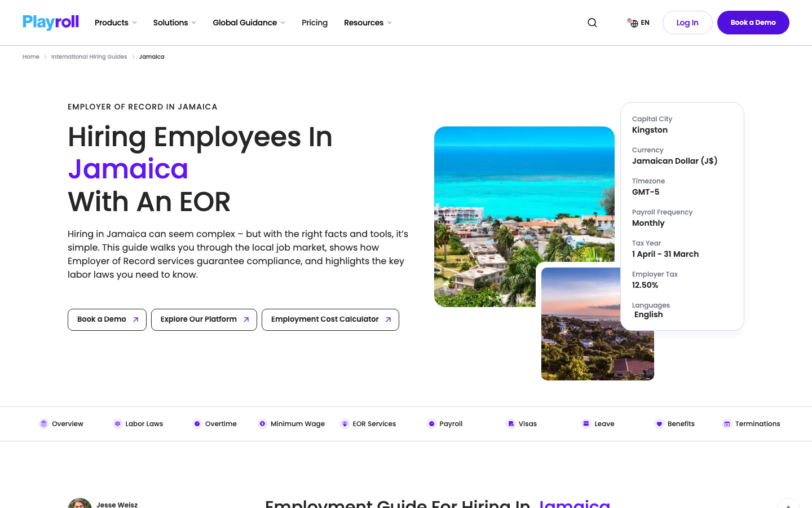Image resolution: width=812 pixels, height=508 pixels.
Task: Open the site search icon
Action: 592,23
